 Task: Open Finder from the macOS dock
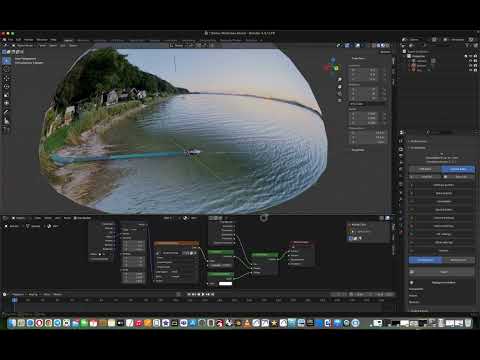click(x=12, y=323)
